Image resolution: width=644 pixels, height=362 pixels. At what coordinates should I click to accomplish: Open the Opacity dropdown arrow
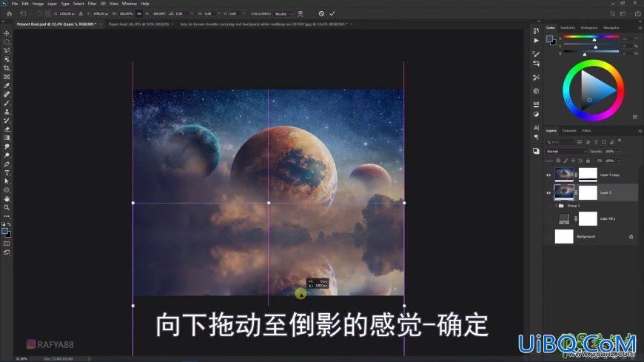[x=618, y=152]
